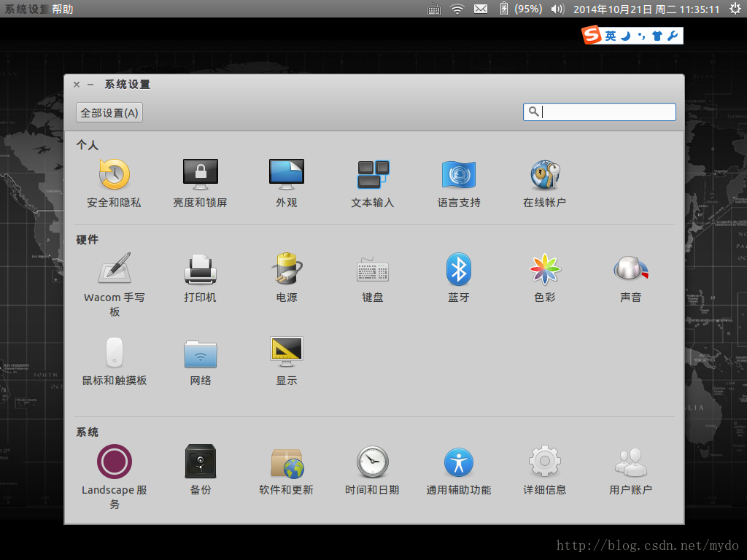The image size is (747, 560).
Task: Minimize the System Settings window
Action: click(x=90, y=85)
